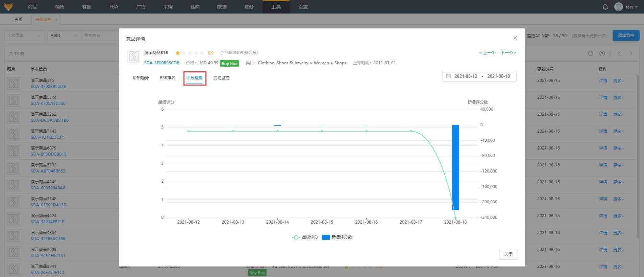Click the 关闭 button
Screen dimensions: 644x277
[508, 254]
